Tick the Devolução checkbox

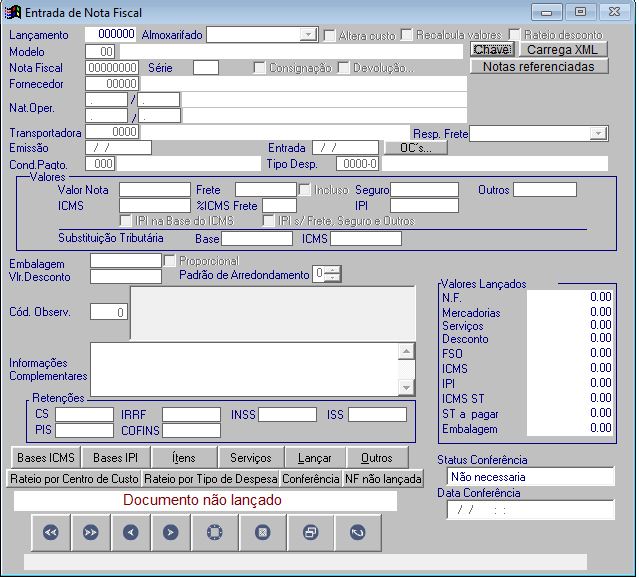pos(344,68)
